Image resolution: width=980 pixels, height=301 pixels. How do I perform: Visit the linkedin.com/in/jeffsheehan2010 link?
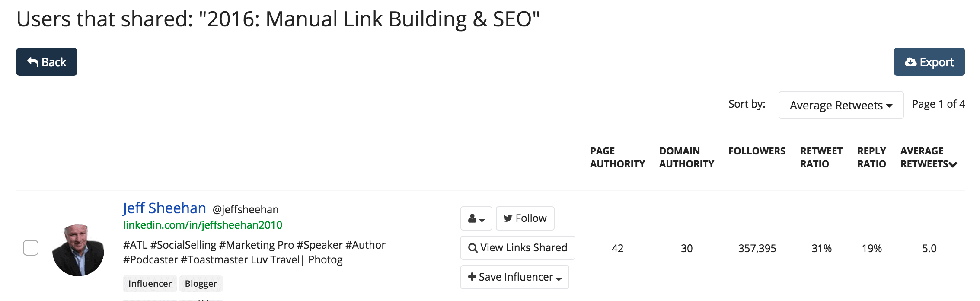(203, 225)
